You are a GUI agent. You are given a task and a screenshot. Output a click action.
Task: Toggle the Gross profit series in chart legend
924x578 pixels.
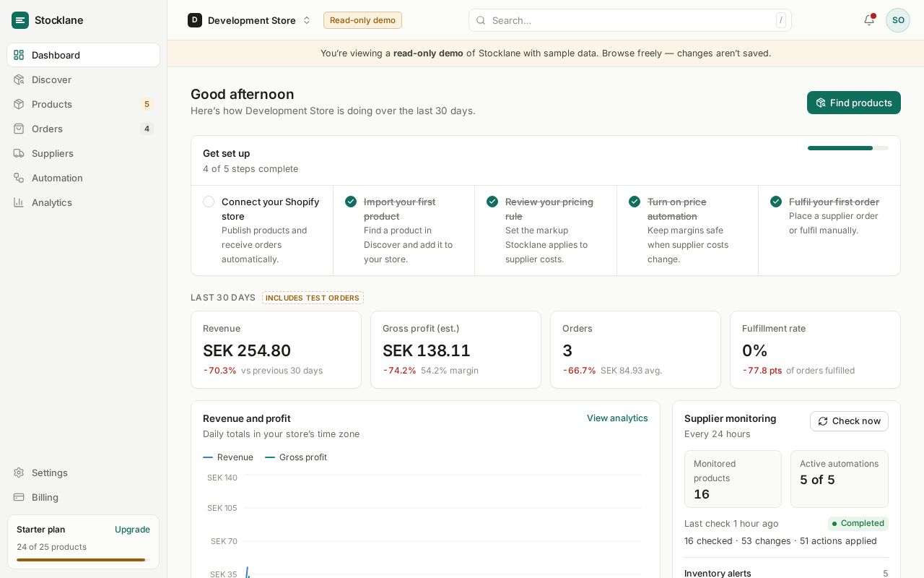tap(296, 457)
